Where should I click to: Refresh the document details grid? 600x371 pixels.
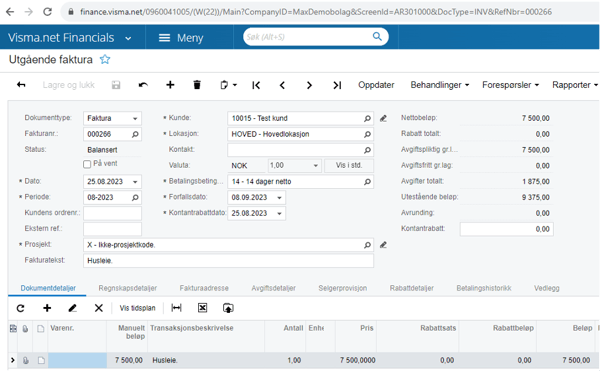[x=21, y=308]
